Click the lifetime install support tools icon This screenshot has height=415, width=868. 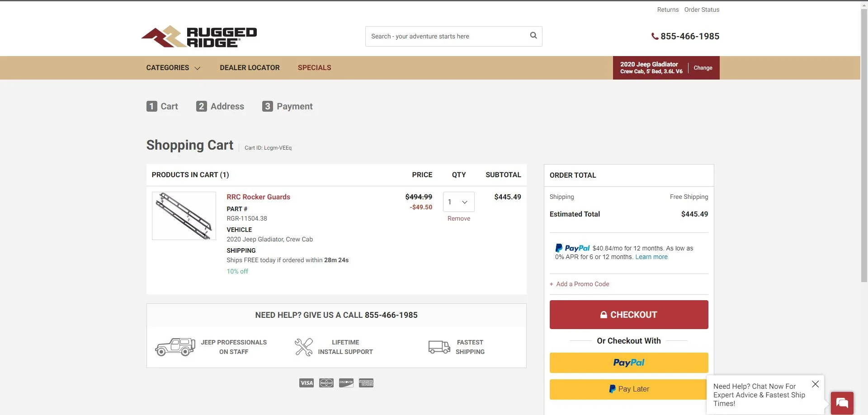tap(304, 347)
